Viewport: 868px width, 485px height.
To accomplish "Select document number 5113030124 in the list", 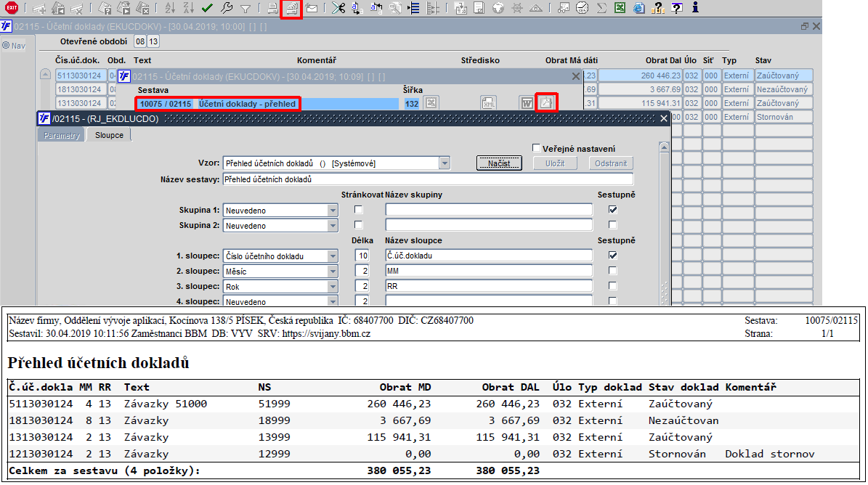I will (80, 76).
